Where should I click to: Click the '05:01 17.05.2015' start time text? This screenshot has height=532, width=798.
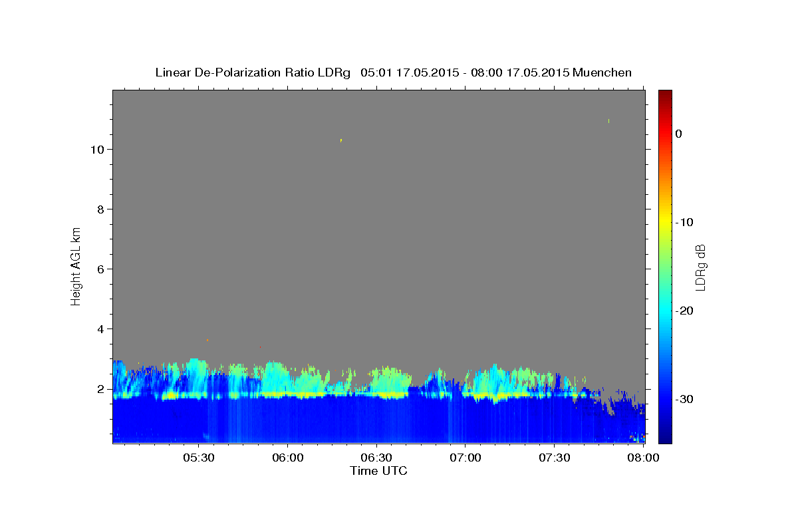pyautogui.click(x=410, y=72)
